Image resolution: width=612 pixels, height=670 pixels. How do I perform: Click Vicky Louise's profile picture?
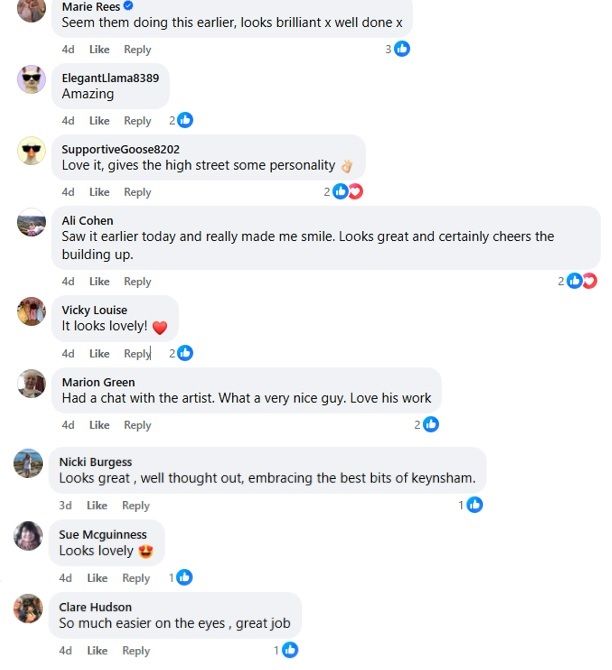click(32, 312)
